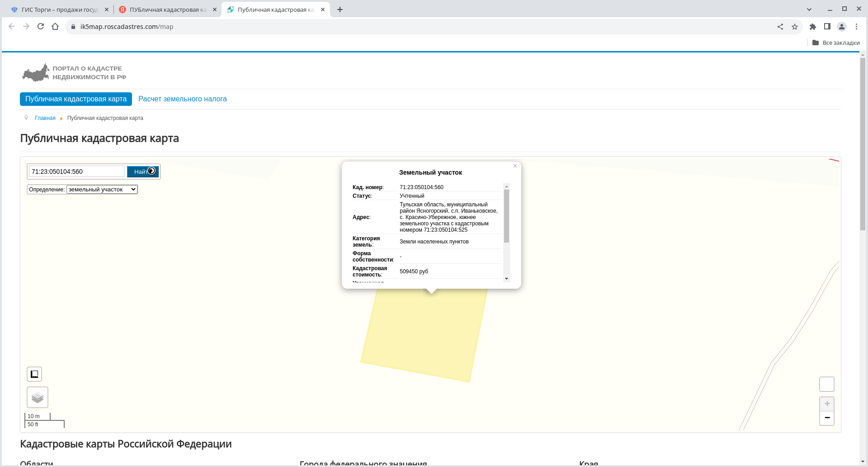This screenshot has width=868, height=467.
Task: Click the measurement ruler tool icon
Action: click(34, 374)
